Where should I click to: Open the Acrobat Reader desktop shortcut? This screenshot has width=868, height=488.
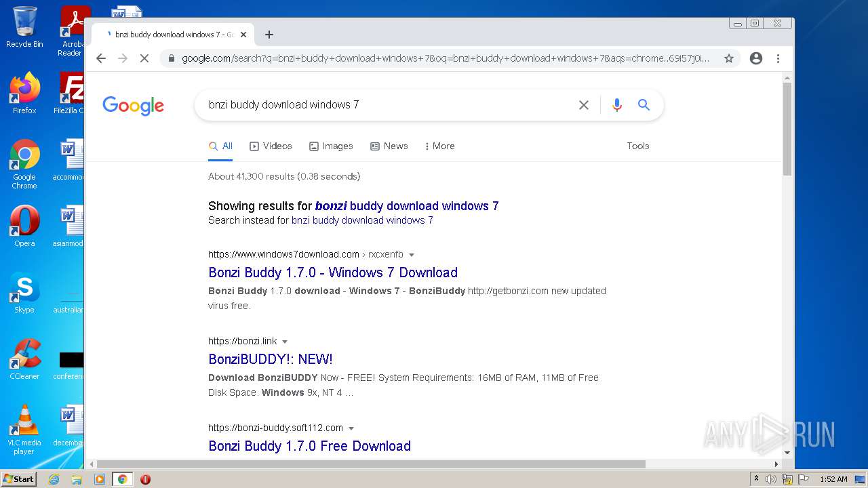click(71, 30)
